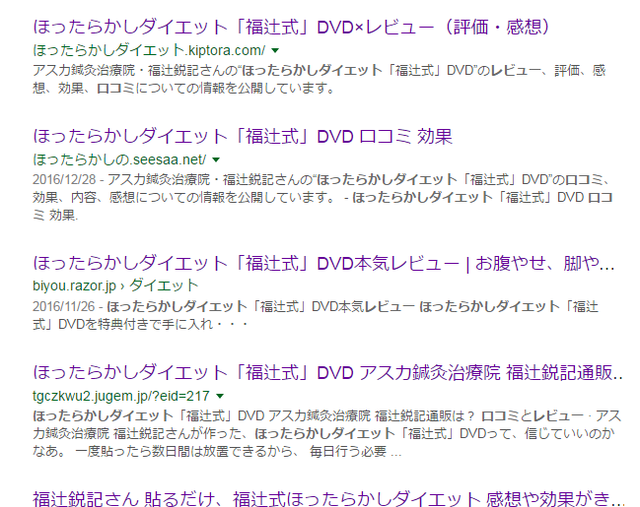Click the snippet text dated 2016/12/28

pos(322,197)
